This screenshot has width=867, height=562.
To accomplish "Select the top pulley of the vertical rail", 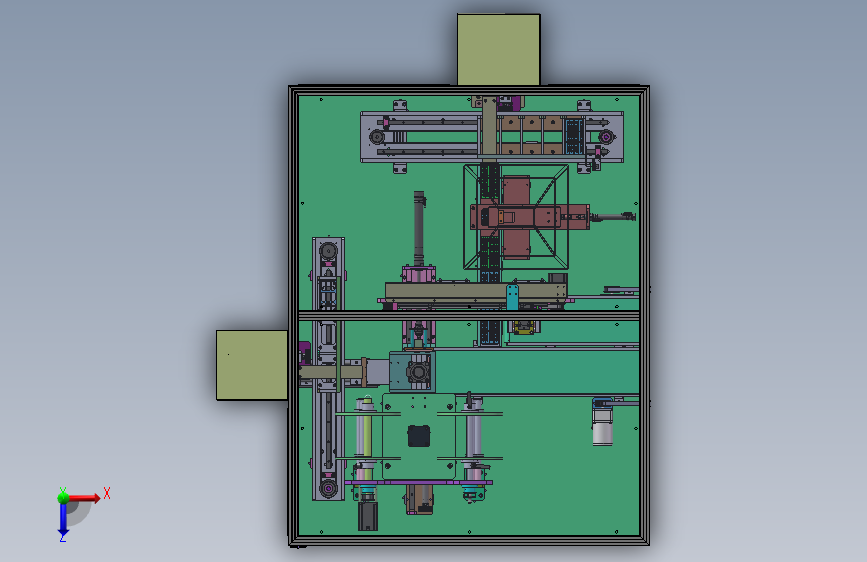I will click(328, 251).
